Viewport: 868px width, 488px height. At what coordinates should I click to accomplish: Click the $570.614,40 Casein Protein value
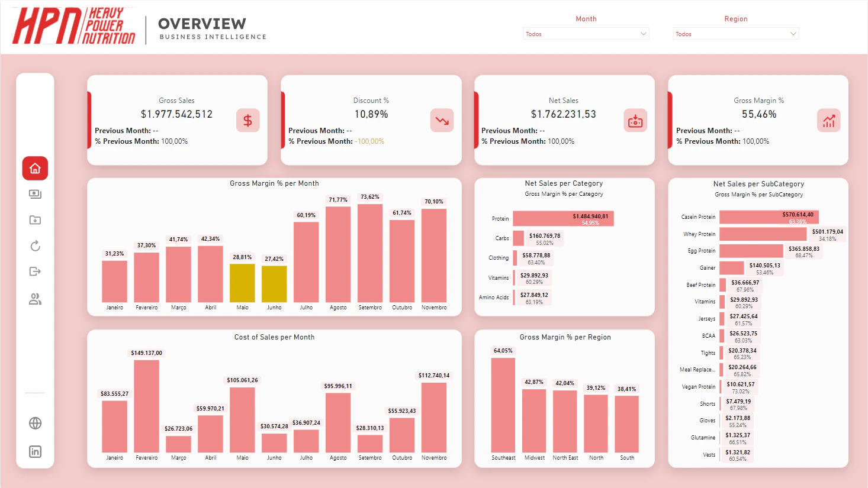point(798,215)
